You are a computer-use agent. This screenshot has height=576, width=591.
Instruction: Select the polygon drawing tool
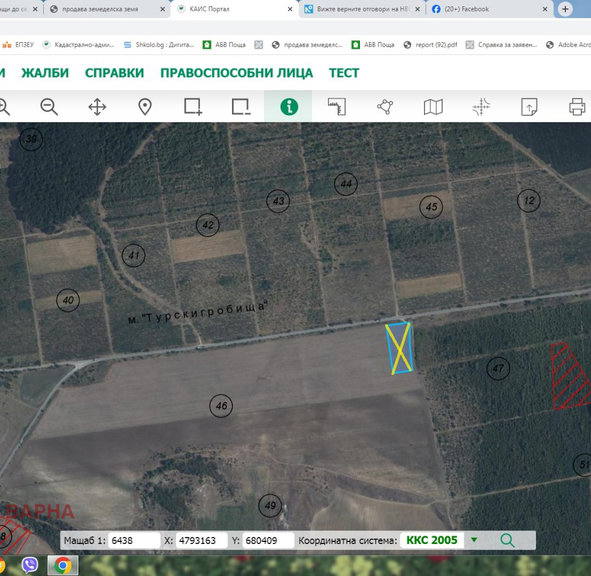click(x=385, y=107)
